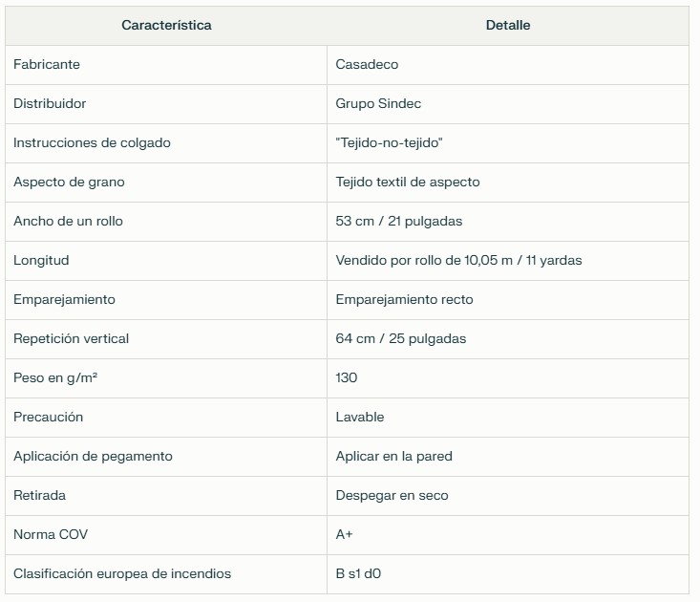The image size is (700, 602).
Task: Click the Distribuidor label cell
Action: click(x=166, y=103)
